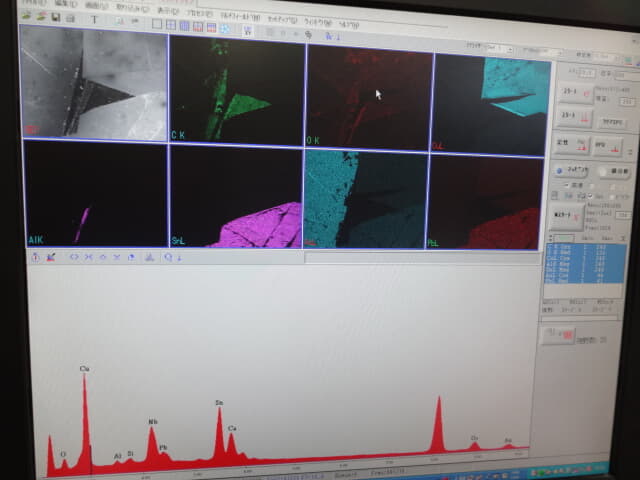Select the mapping radio button
The height and width of the screenshot is (480, 640).
click(x=559, y=171)
